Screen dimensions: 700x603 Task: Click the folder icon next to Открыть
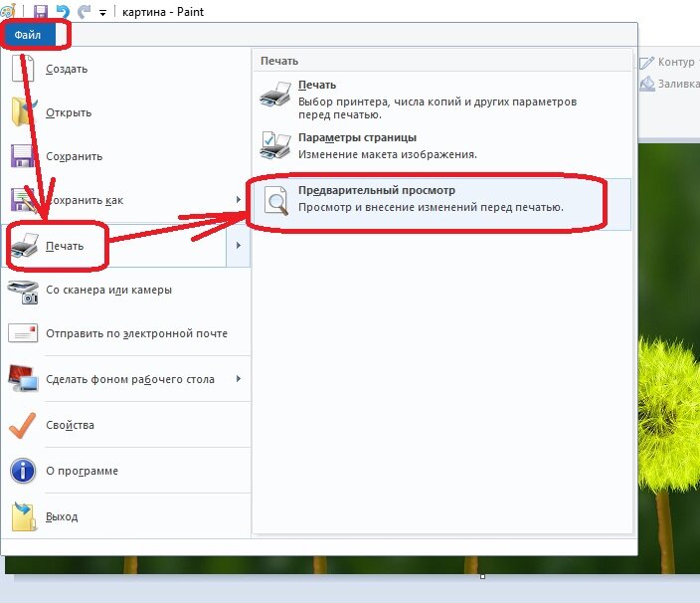pyautogui.click(x=24, y=111)
